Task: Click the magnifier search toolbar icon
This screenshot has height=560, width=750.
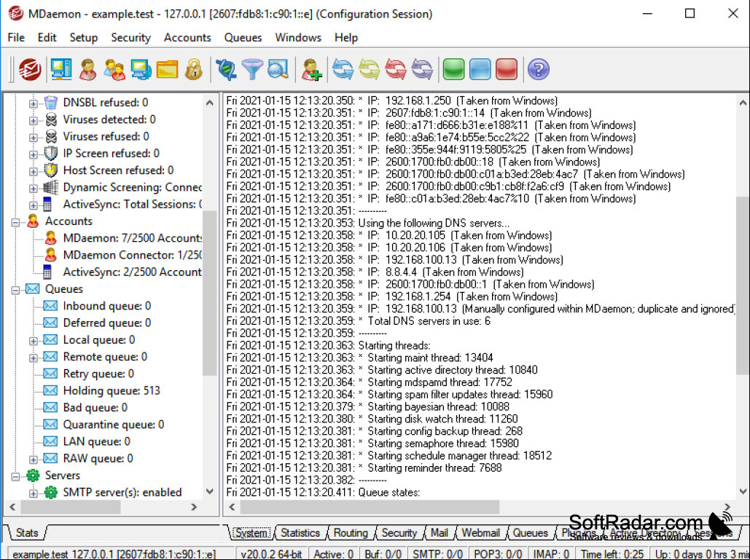Action: click(x=278, y=70)
